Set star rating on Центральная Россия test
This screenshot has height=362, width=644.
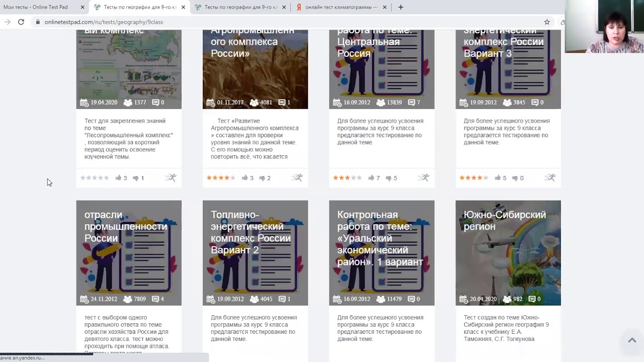point(347,178)
